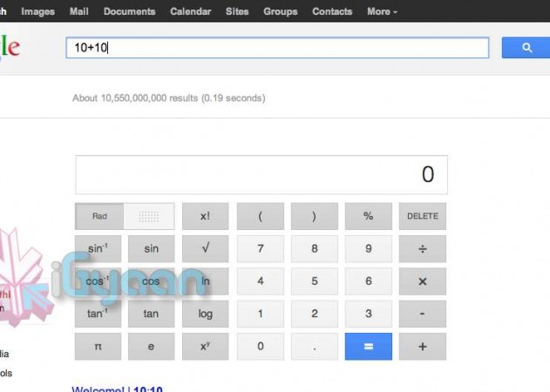The image size is (550, 392).
Task: Click the calculator display showing 0
Action: [261, 175]
